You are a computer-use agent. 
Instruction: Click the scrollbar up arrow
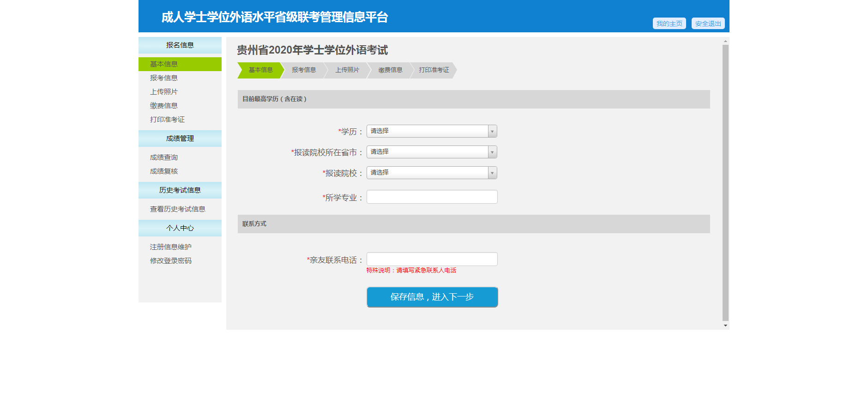[725, 41]
